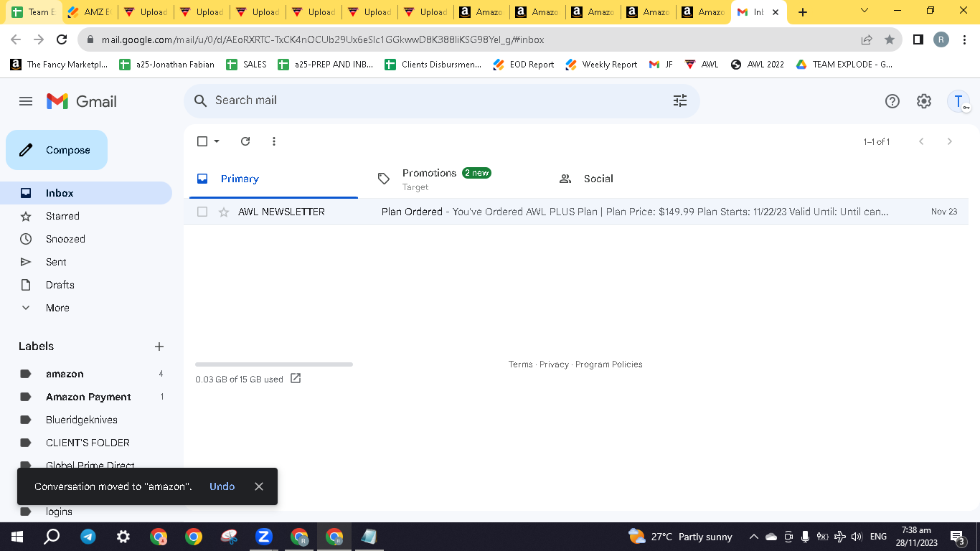Go to newer emails arrow
The image size is (980, 551).
[x=922, y=141]
